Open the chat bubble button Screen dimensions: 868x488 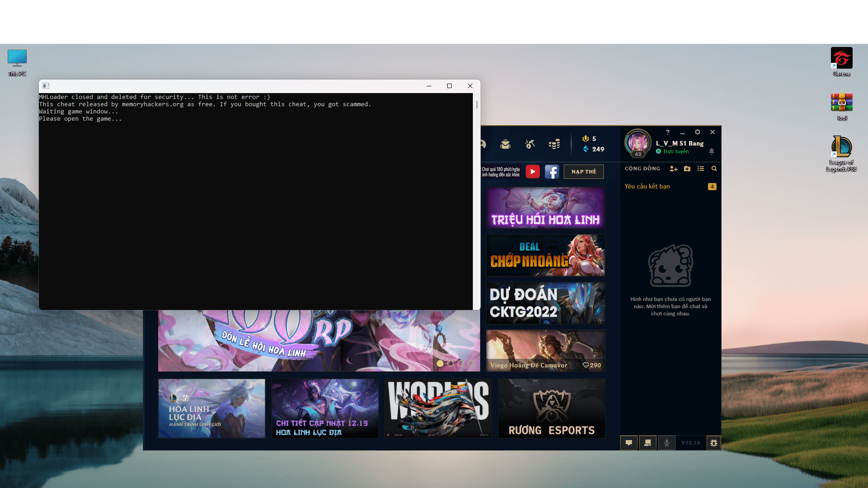(629, 443)
